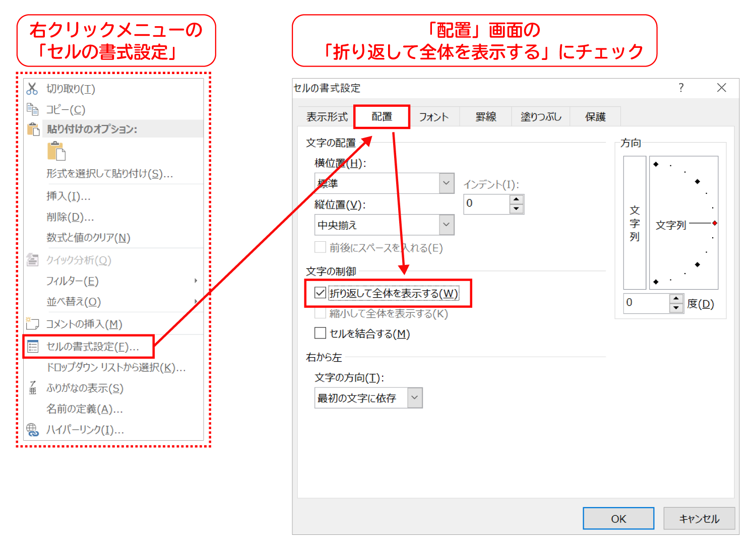756x549 pixels.
Task: Choose コピー(C) in context menu
Action: point(66,110)
